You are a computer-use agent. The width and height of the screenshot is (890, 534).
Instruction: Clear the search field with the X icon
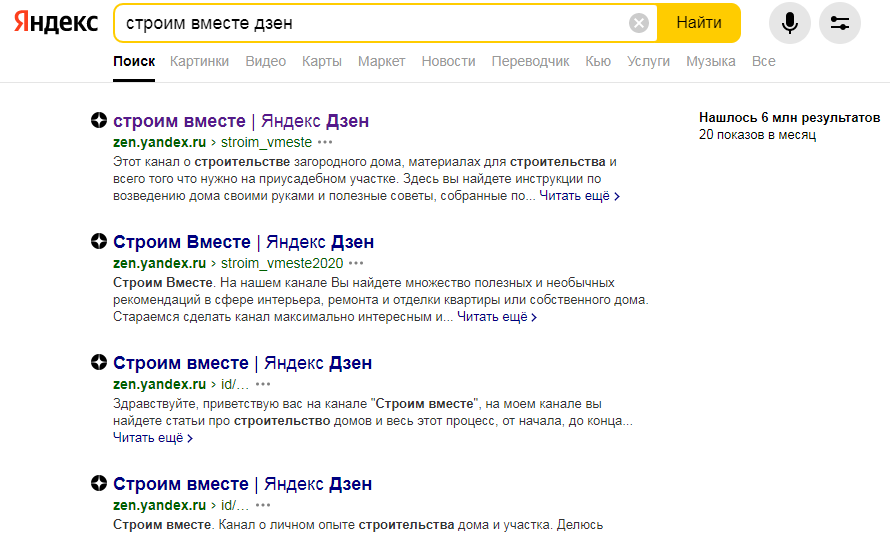coord(639,23)
